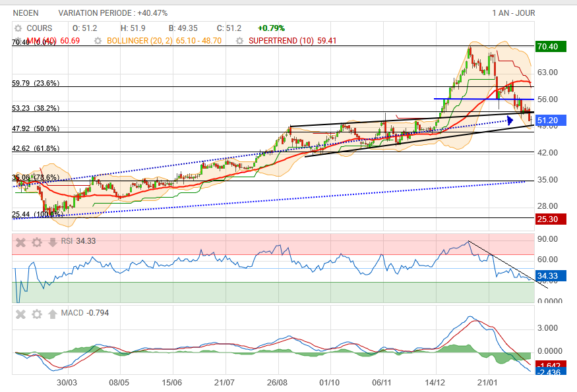Open settings gear for COURS
577x392 pixels.
(18, 28)
